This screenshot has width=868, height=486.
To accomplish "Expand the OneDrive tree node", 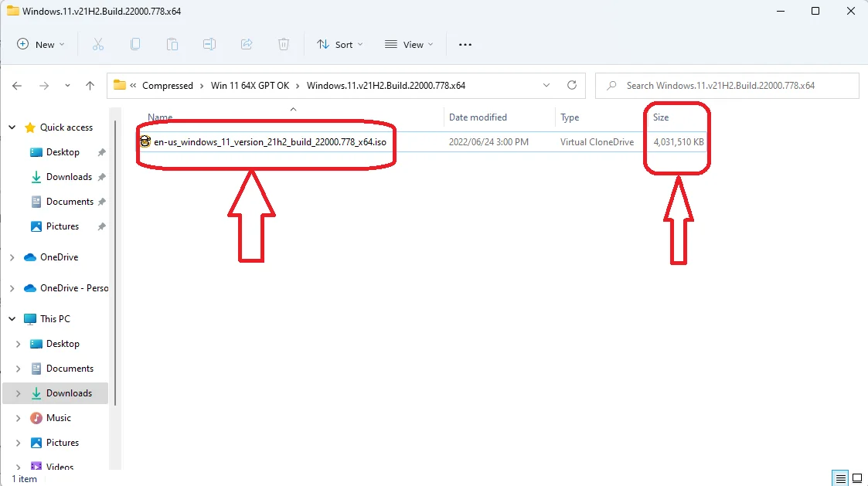I will pyautogui.click(x=12, y=257).
